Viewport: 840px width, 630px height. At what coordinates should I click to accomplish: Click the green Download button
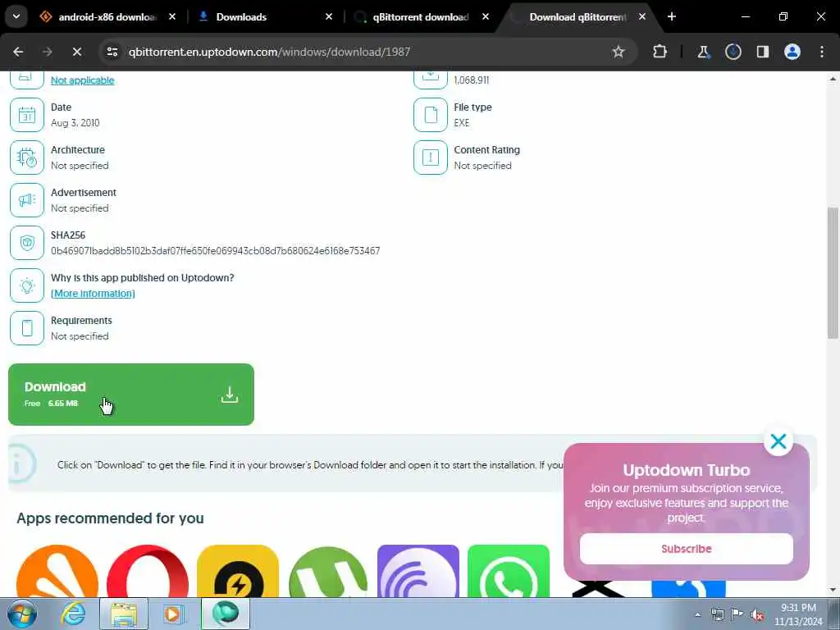(x=131, y=395)
